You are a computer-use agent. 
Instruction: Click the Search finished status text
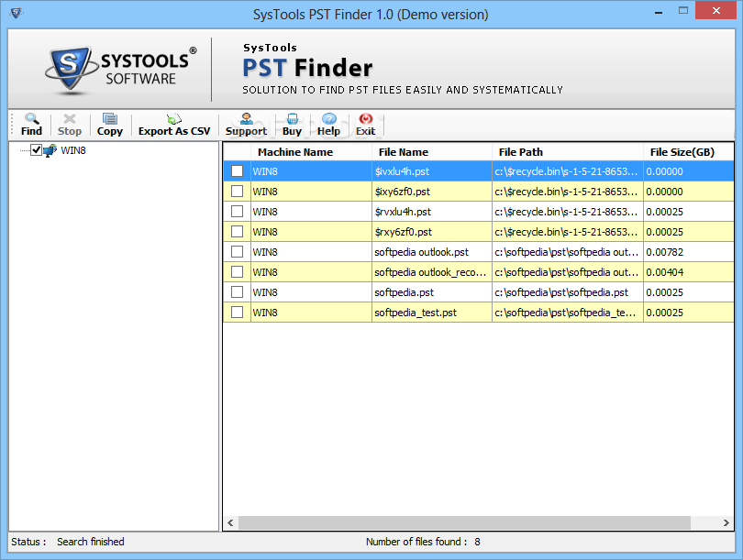91,542
